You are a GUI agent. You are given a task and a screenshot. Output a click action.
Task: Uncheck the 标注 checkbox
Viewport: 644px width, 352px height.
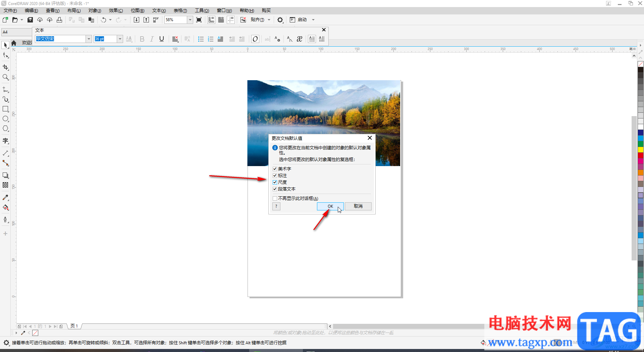point(275,175)
